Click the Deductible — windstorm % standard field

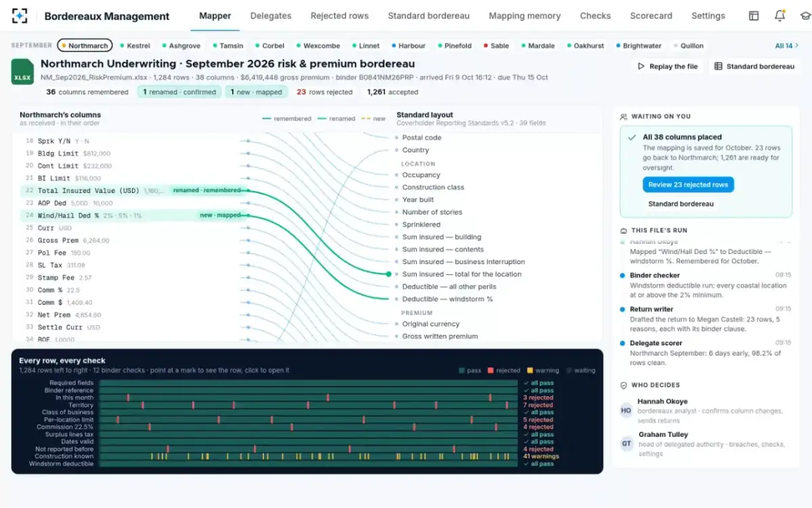click(x=447, y=299)
